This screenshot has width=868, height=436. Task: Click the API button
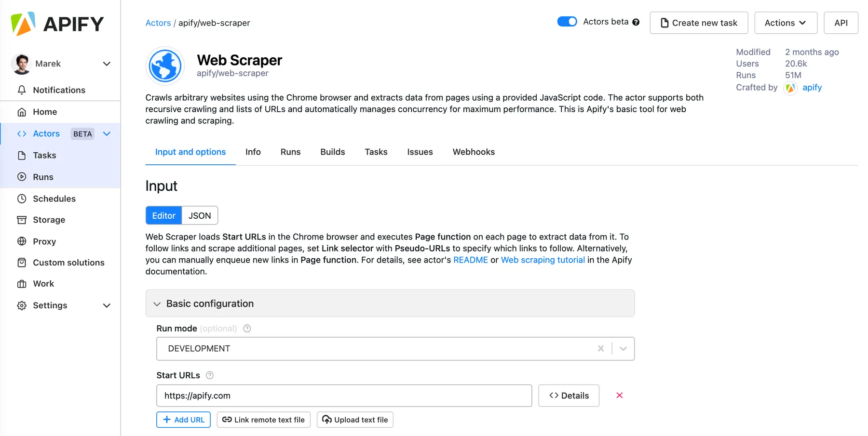(x=841, y=23)
